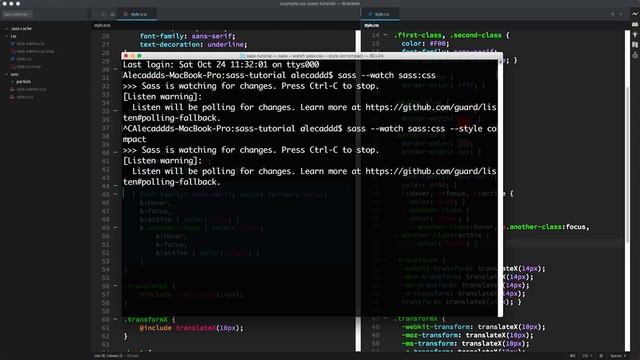Select the style.css tab in right pane

point(380,14)
